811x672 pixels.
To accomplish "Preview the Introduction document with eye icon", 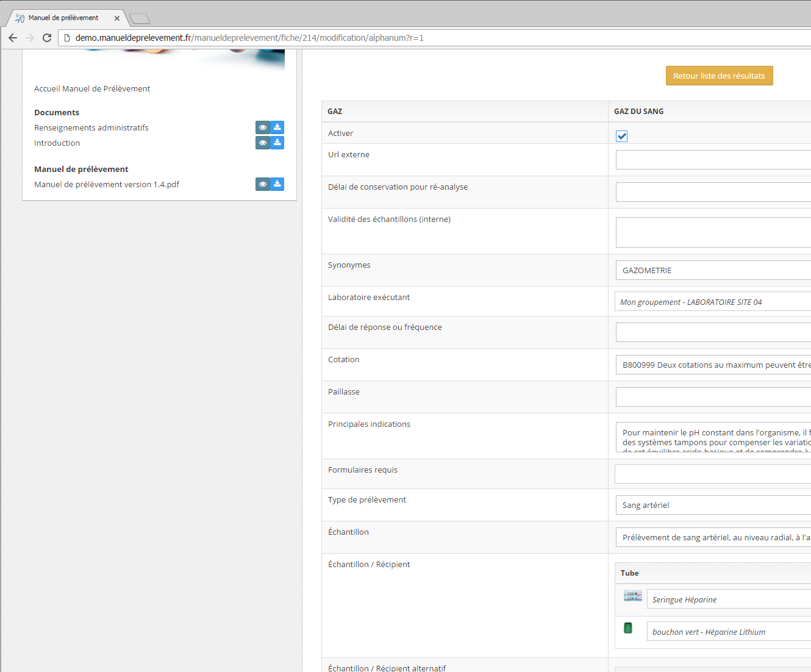I will pyautogui.click(x=263, y=143).
